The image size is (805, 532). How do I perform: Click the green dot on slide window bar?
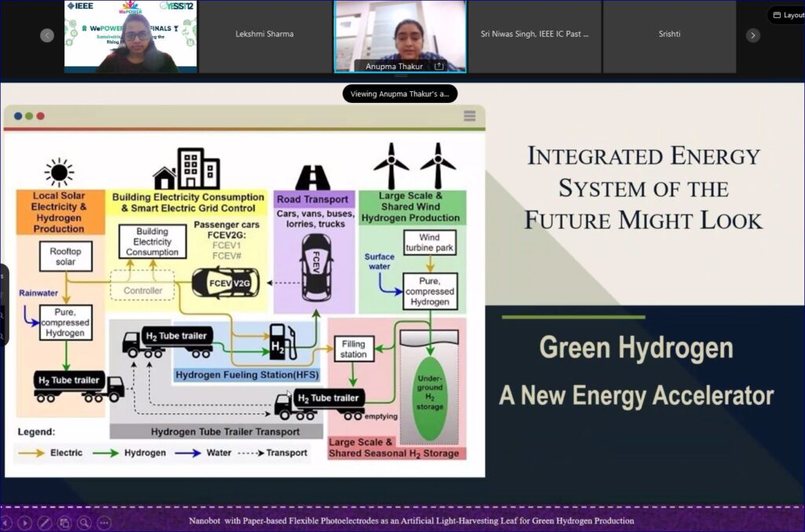29,116
